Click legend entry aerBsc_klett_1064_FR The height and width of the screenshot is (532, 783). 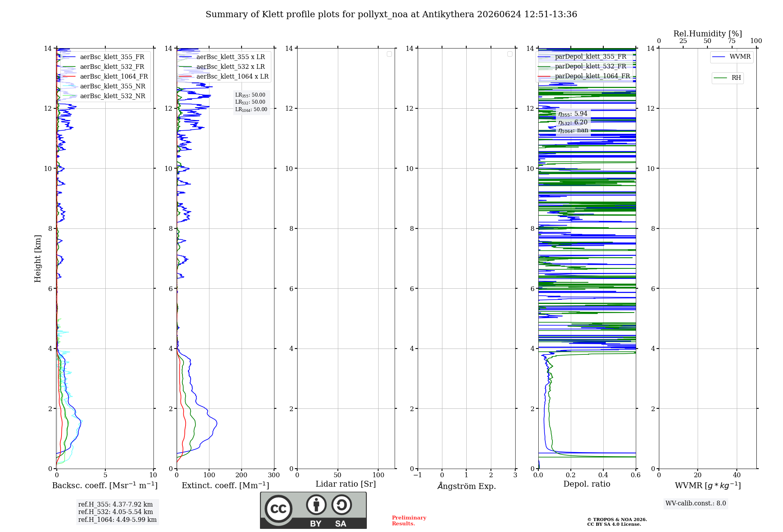[106, 77]
